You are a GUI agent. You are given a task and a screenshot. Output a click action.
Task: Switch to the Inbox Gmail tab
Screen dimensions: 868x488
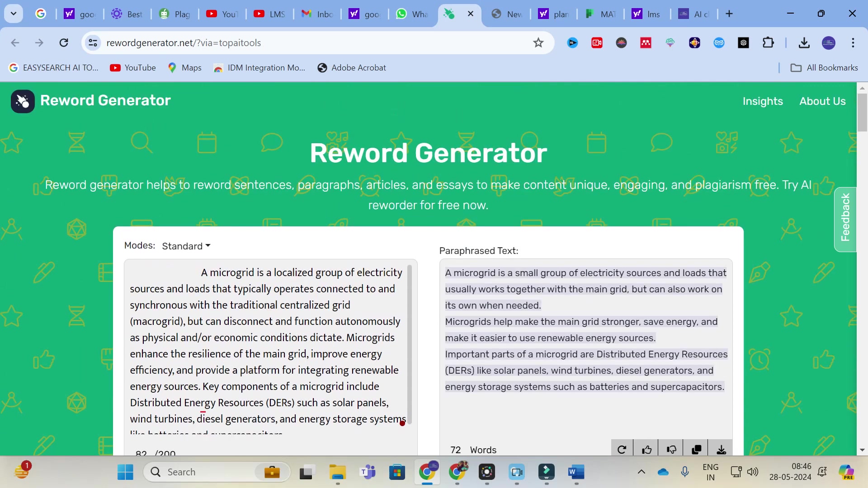[x=317, y=14]
